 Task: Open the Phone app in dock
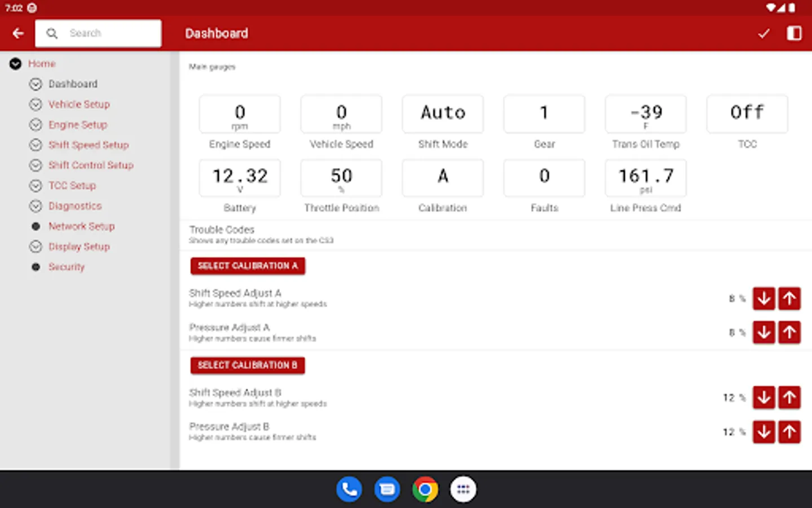[349, 489]
